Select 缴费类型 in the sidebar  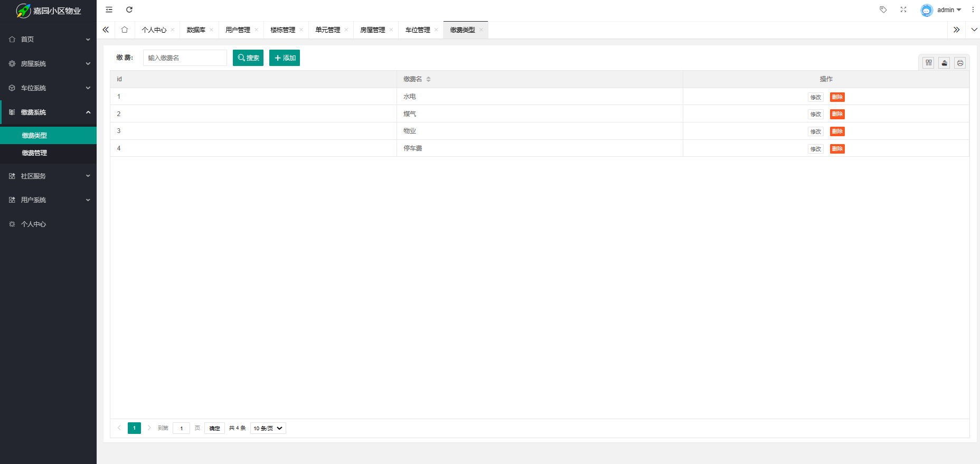point(48,136)
